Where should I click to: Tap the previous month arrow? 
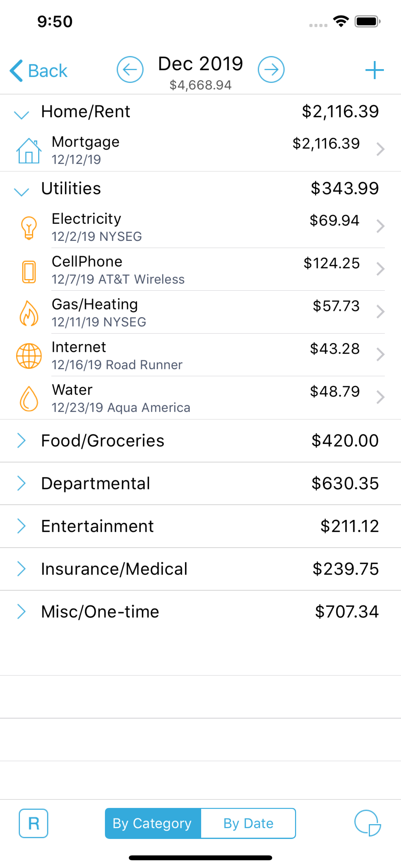(x=130, y=69)
